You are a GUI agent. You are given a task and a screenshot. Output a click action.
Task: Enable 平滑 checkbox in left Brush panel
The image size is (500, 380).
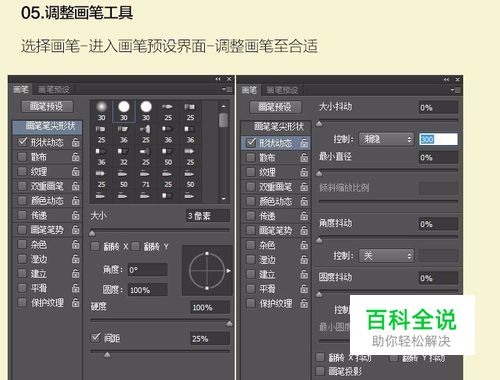[x=22, y=288]
